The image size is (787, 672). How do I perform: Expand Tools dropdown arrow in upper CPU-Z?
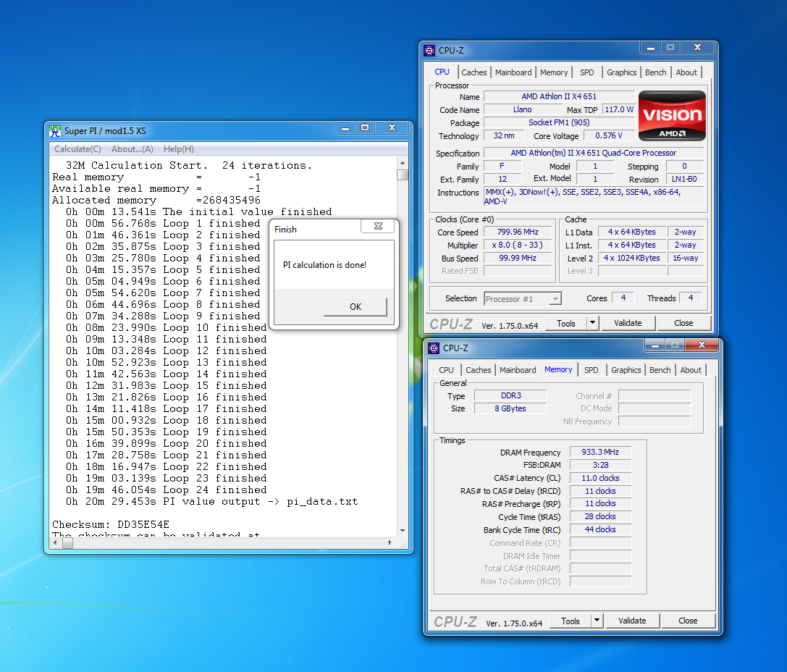[x=593, y=323]
